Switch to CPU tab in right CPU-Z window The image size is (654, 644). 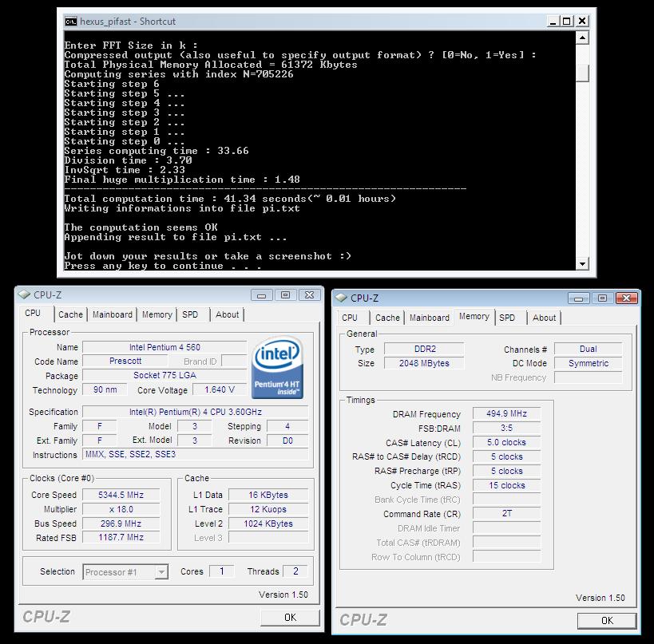pos(350,318)
